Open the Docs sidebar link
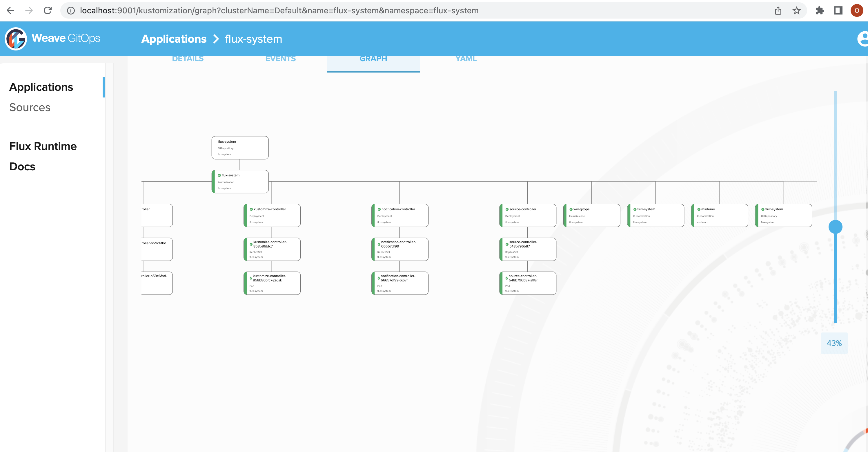 22,166
